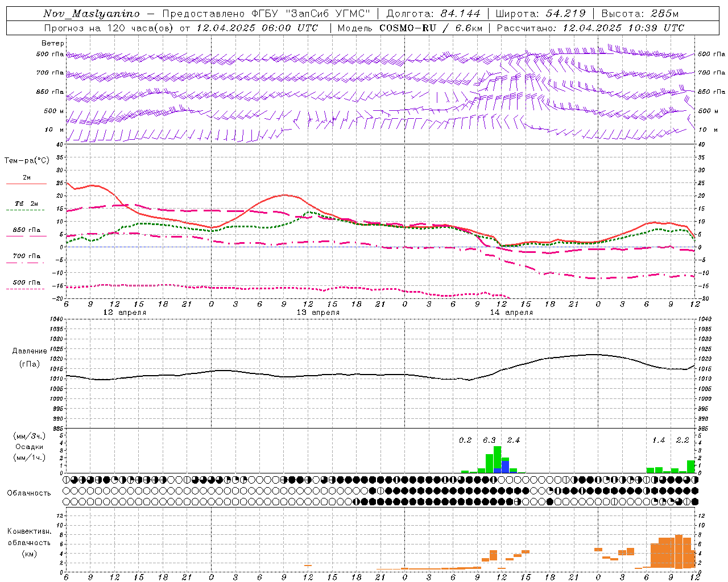The image size is (728, 582).
Task: Select the (км) unit label under облачность
Action: [29, 553]
